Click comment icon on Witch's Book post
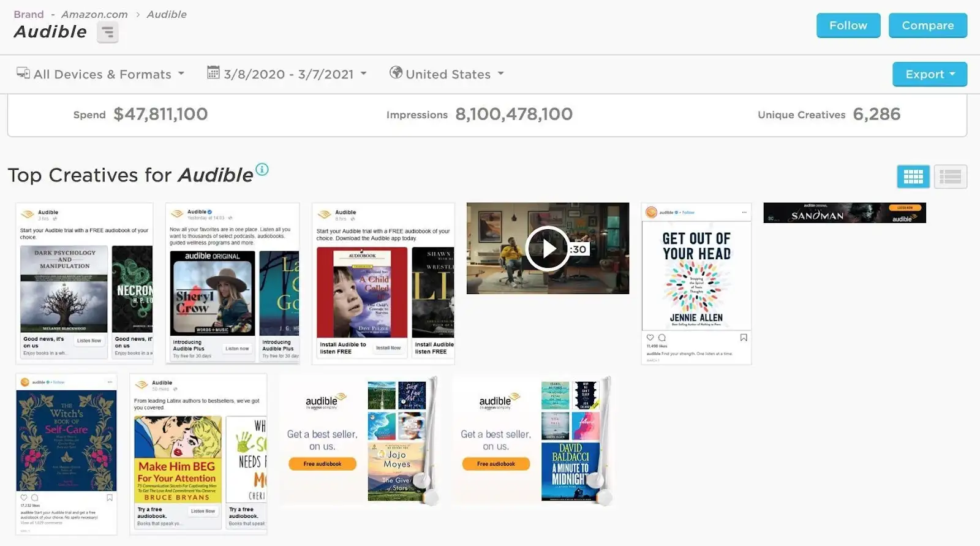Screen dimensions: 980x546 click(35, 498)
